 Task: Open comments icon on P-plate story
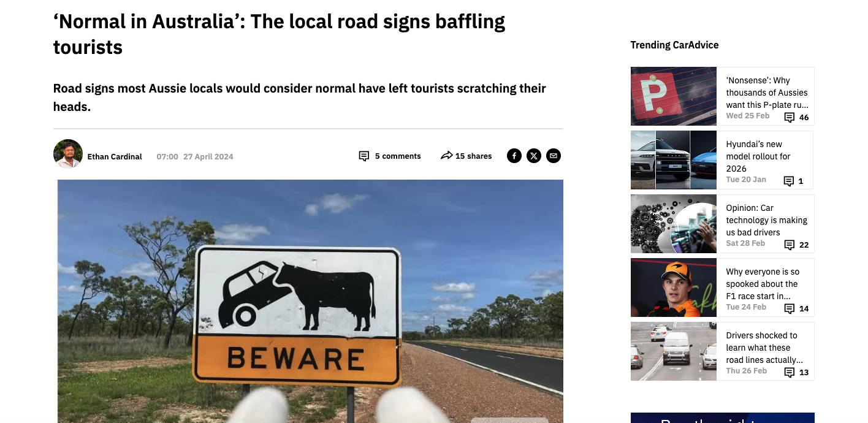coord(790,117)
